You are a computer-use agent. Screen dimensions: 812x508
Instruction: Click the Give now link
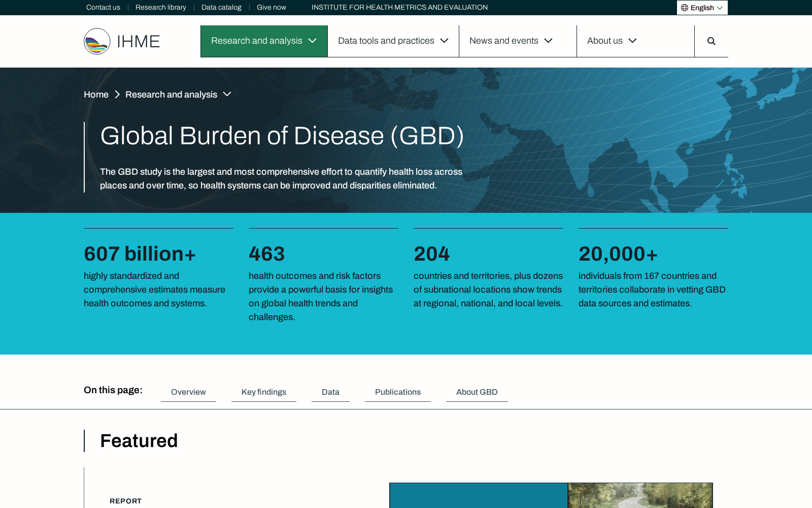tap(272, 8)
